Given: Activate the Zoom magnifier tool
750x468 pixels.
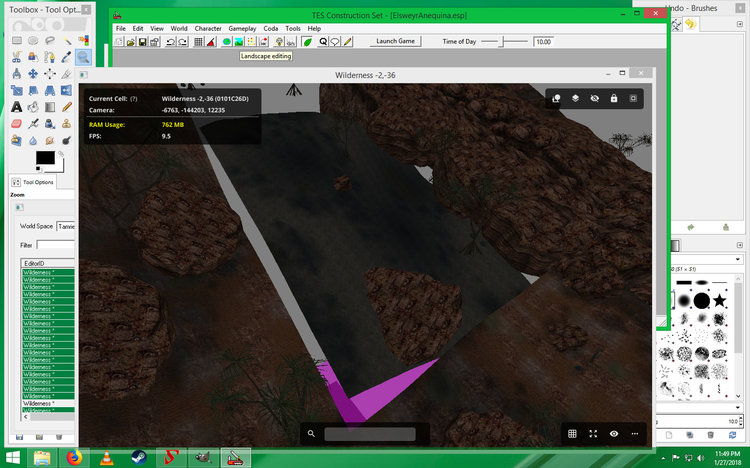Looking at the screenshot, I should [x=83, y=57].
